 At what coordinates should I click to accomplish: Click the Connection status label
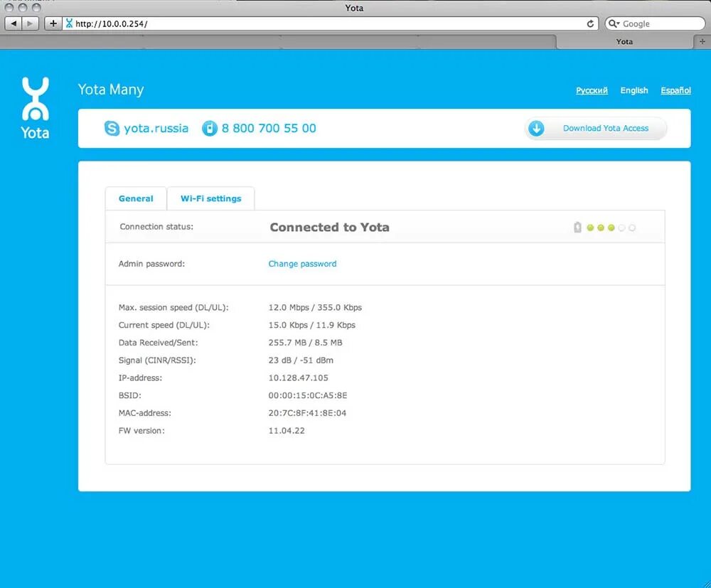[156, 227]
